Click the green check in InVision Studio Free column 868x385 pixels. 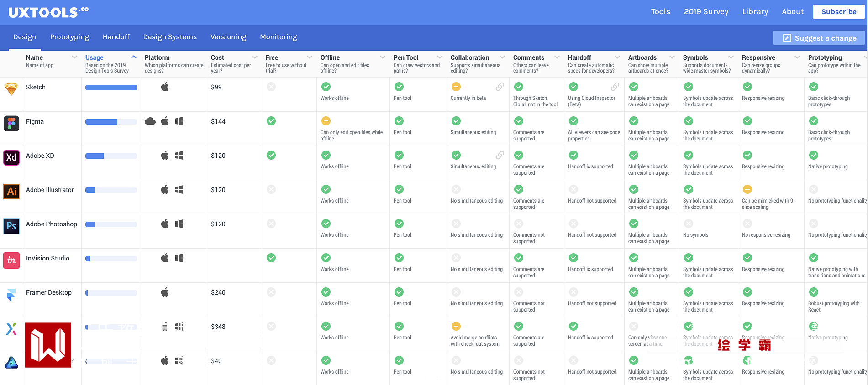[x=271, y=258]
